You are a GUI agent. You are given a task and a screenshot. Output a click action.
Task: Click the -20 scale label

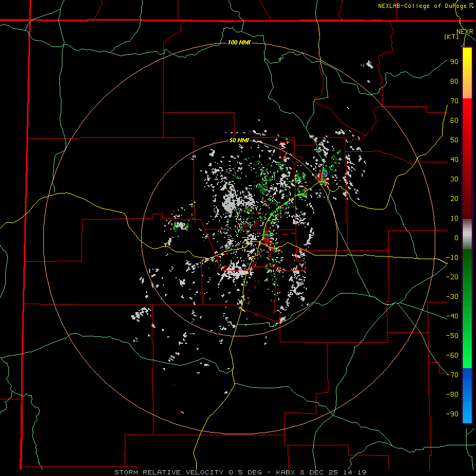pyautogui.click(x=452, y=277)
